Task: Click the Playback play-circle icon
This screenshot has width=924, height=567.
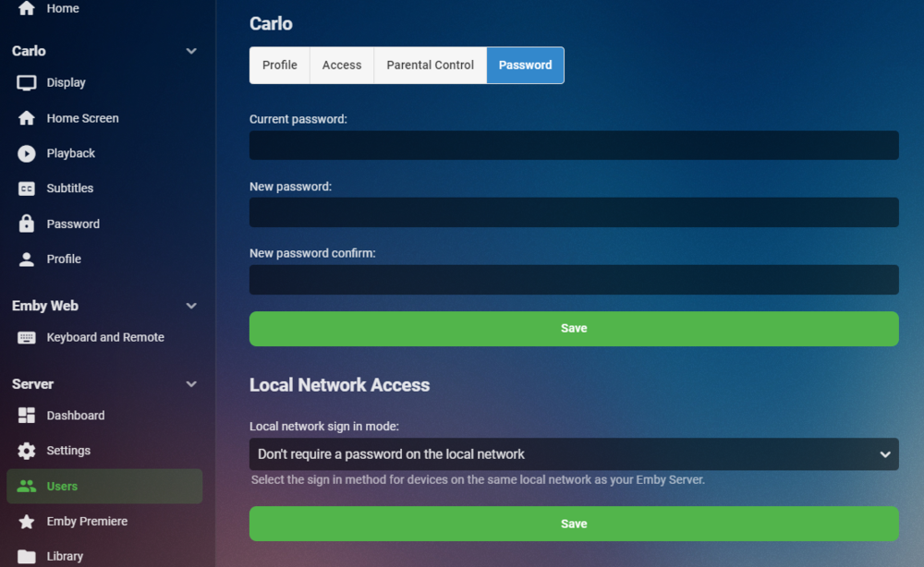Action: (27, 153)
